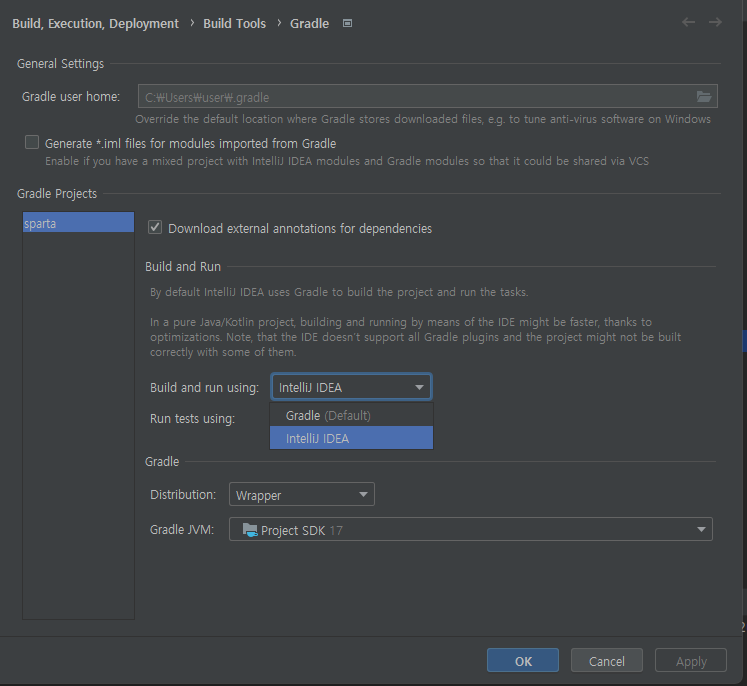Screen dimensions: 747x686
Task: Click the Gradle breadcrumb
Action: pos(309,23)
